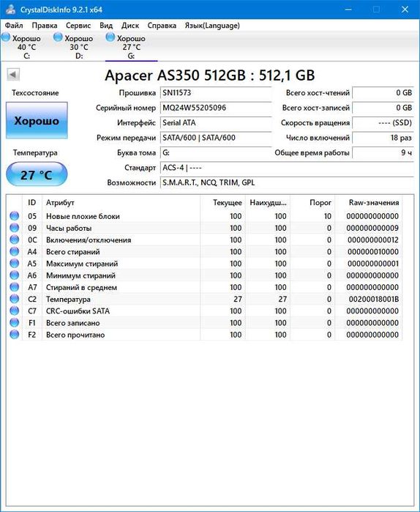Click status orb for Всего прочитано
This screenshot has width=420, height=512.
pos(15,334)
